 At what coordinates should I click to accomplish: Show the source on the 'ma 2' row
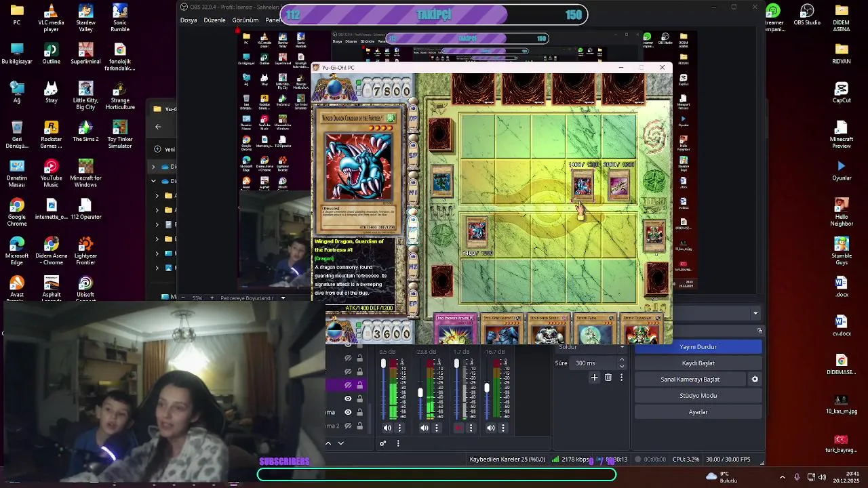coord(348,426)
